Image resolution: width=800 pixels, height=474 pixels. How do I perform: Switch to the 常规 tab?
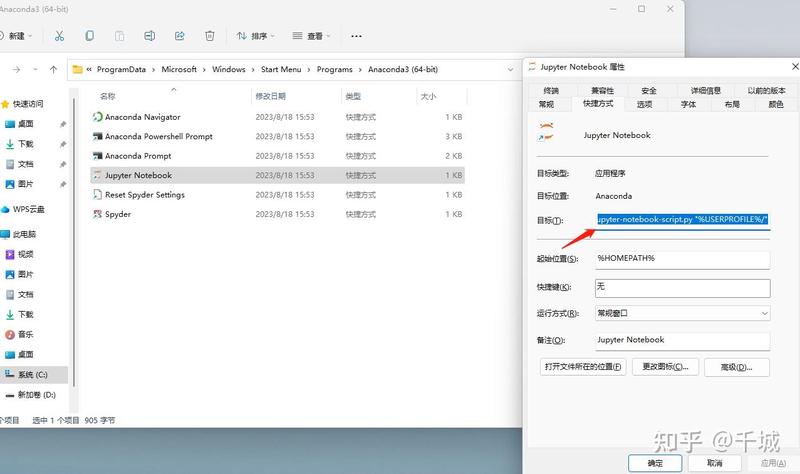(546, 104)
